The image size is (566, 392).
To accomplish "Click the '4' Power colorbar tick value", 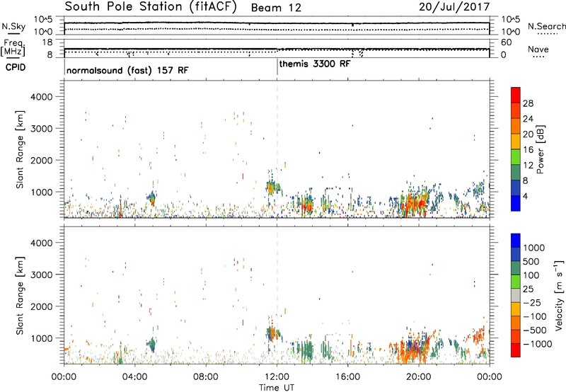I will 526,196.
